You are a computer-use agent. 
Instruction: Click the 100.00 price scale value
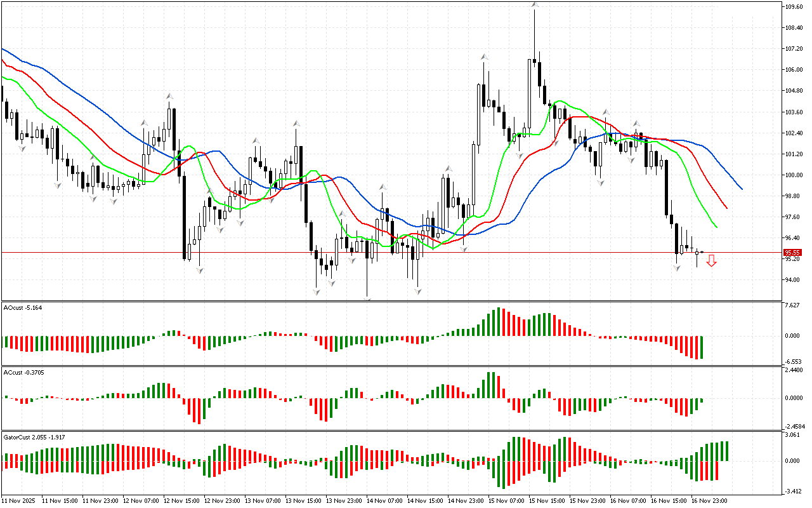tap(794, 175)
